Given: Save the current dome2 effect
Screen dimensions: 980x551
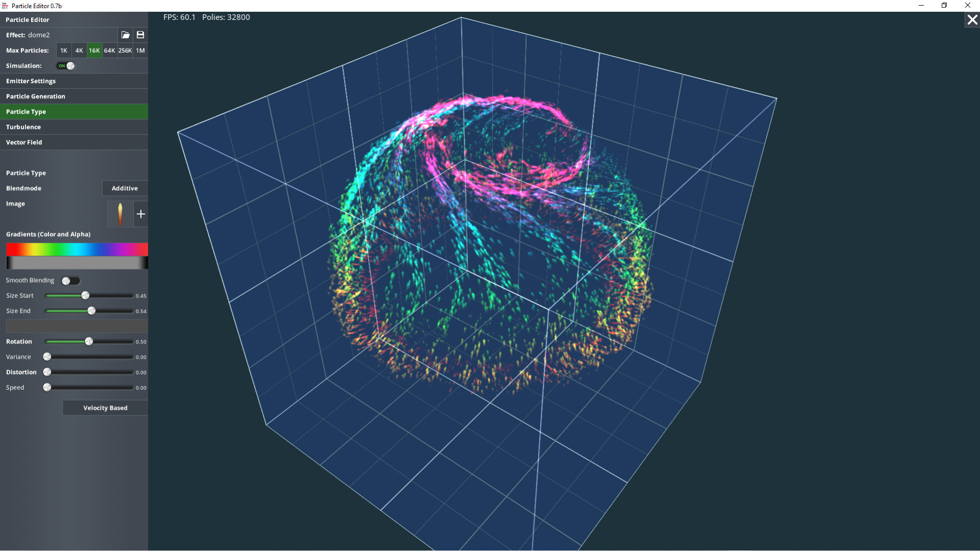Looking at the screenshot, I should tap(140, 35).
